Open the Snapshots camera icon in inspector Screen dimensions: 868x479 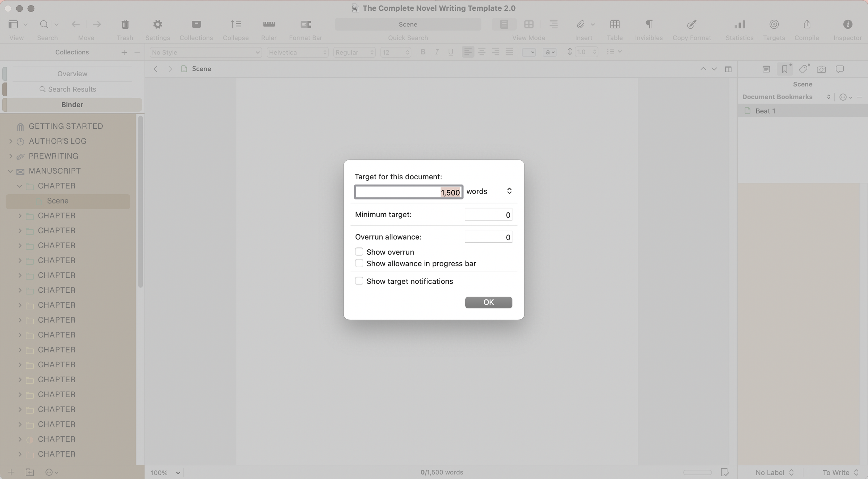tap(821, 69)
